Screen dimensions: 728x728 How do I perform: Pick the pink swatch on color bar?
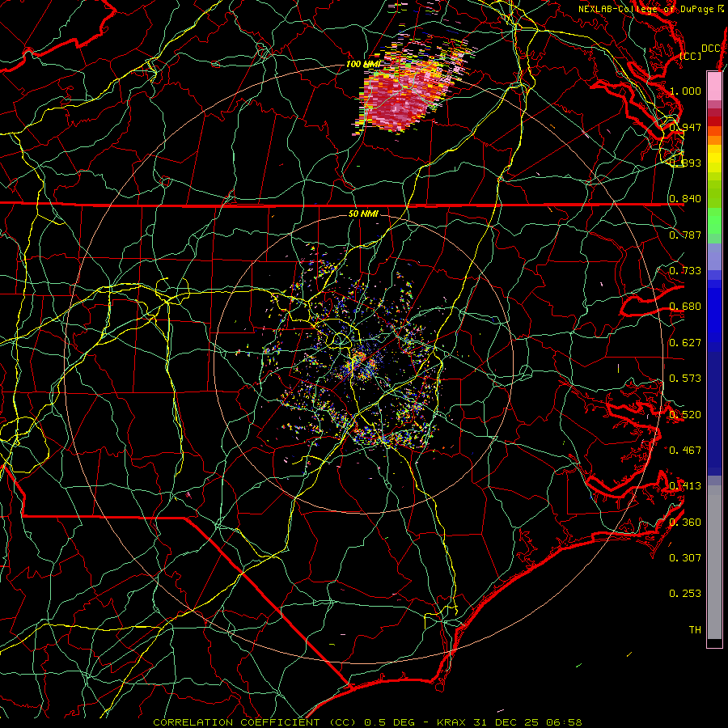coord(714,86)
